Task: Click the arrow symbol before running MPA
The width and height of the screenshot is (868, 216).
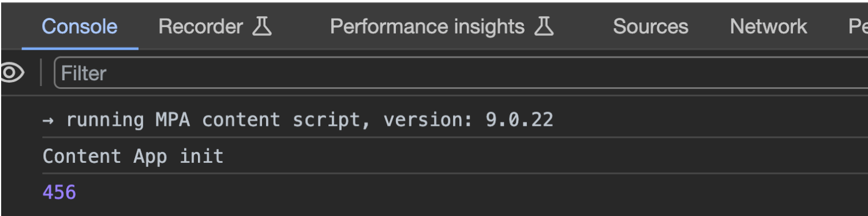Action: point(48,121)
